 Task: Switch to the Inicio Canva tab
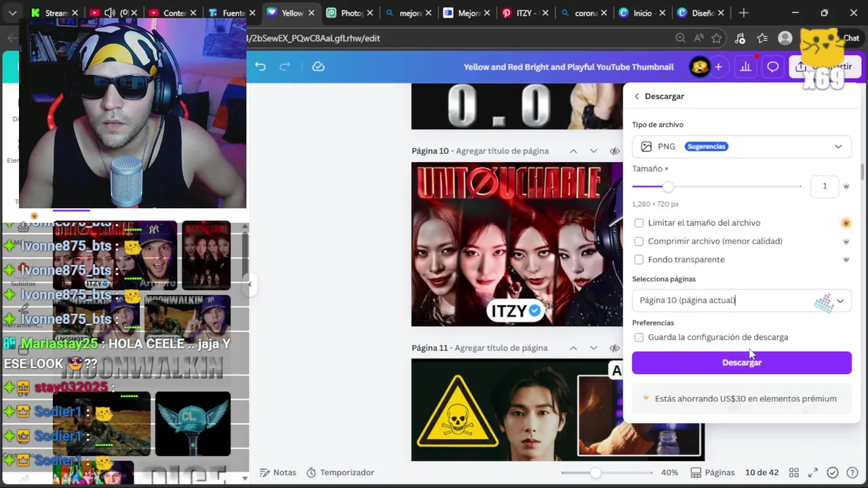642,13
